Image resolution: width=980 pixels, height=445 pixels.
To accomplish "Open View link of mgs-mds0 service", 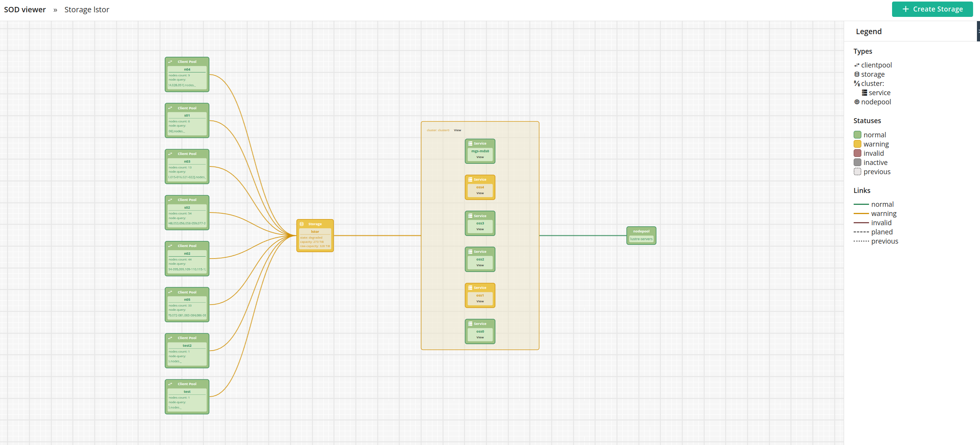I will 480,157.
